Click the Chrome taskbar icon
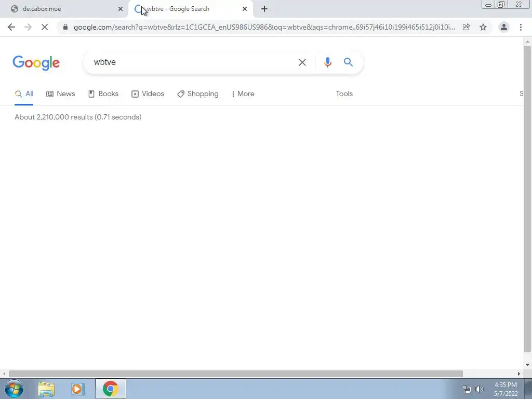This screenshot has height=399, width=532. pos(110,389)
